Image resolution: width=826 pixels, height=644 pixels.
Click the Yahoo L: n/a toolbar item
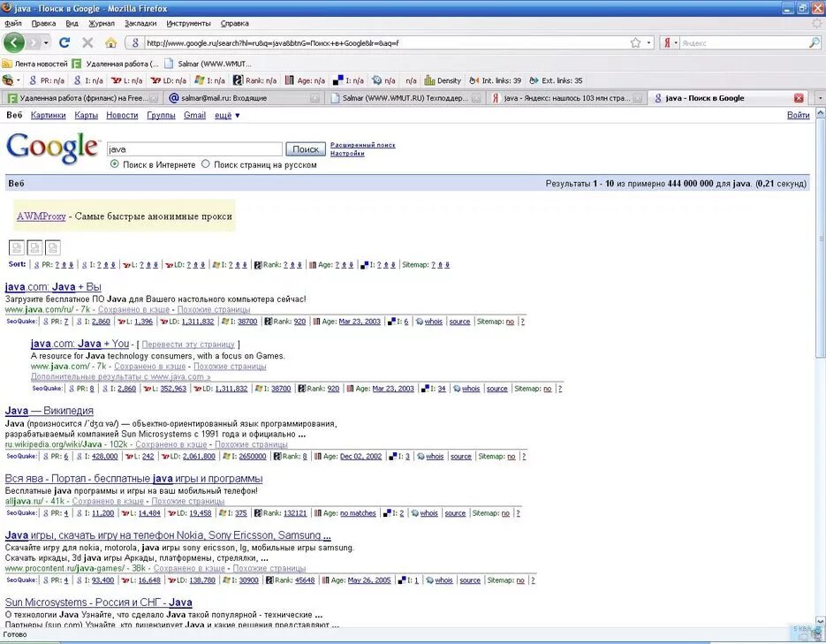click(x=126, y=80)
